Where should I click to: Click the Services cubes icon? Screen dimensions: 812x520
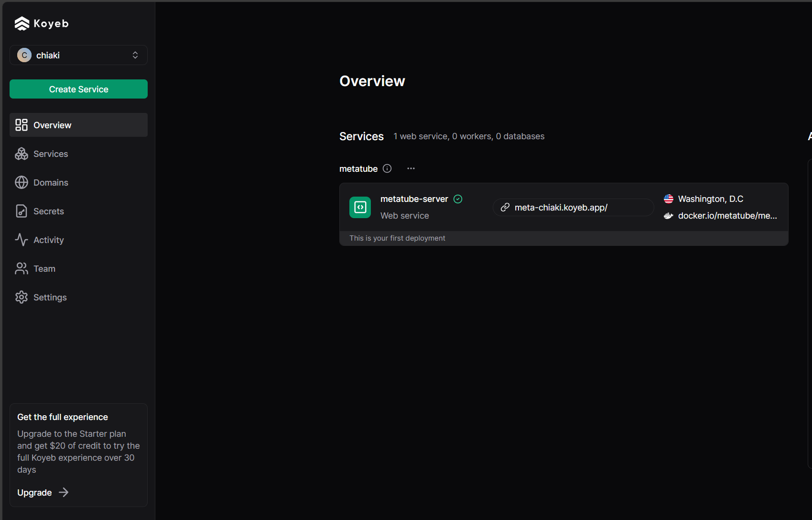tap(22, 154)
